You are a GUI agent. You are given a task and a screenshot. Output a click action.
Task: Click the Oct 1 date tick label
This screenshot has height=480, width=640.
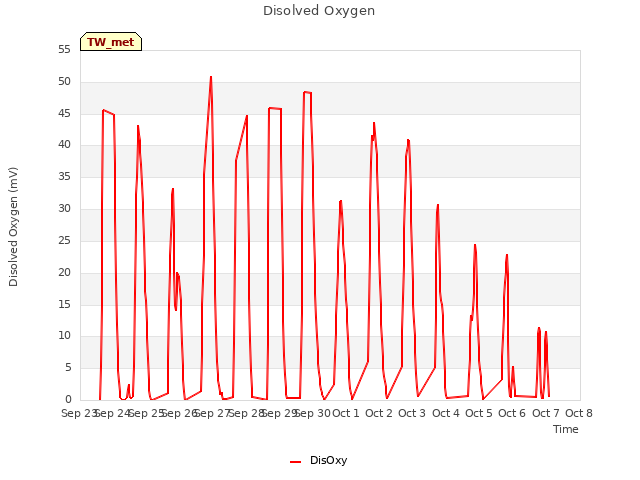pyautogui.click(x=346, y=413)
